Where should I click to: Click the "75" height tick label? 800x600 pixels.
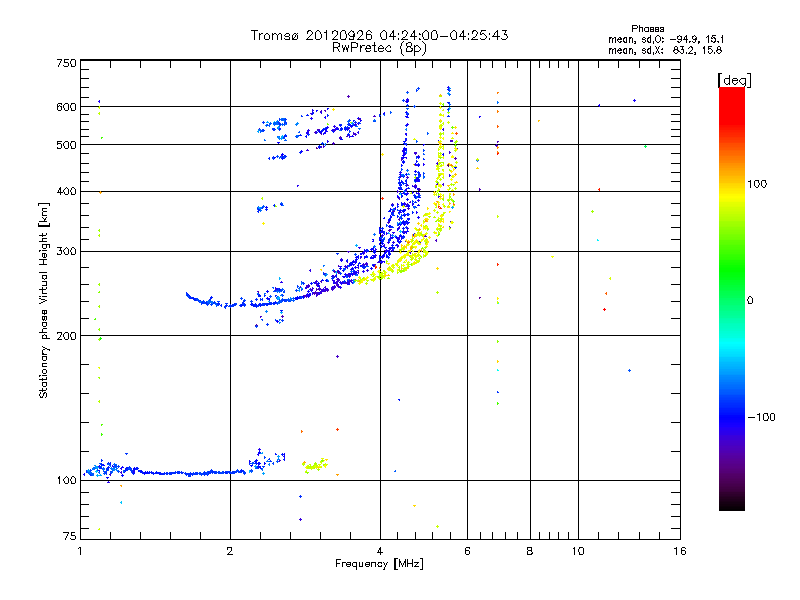[x=70, y=536]
